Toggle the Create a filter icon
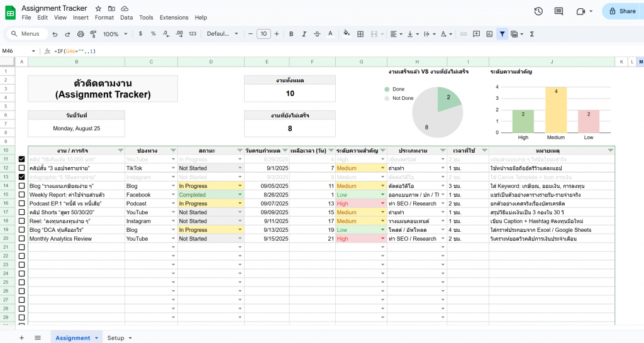Viewport: 644px width, 343px height. pos(502,34)
